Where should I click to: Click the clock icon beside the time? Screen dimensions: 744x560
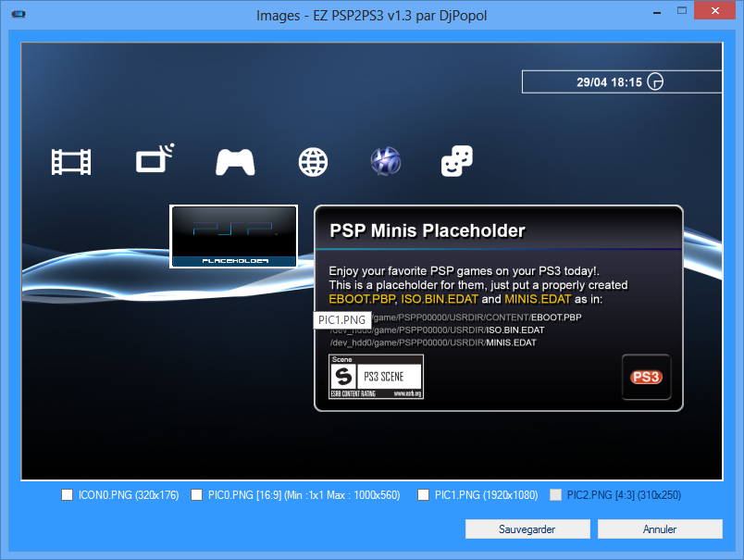(655, 81)
